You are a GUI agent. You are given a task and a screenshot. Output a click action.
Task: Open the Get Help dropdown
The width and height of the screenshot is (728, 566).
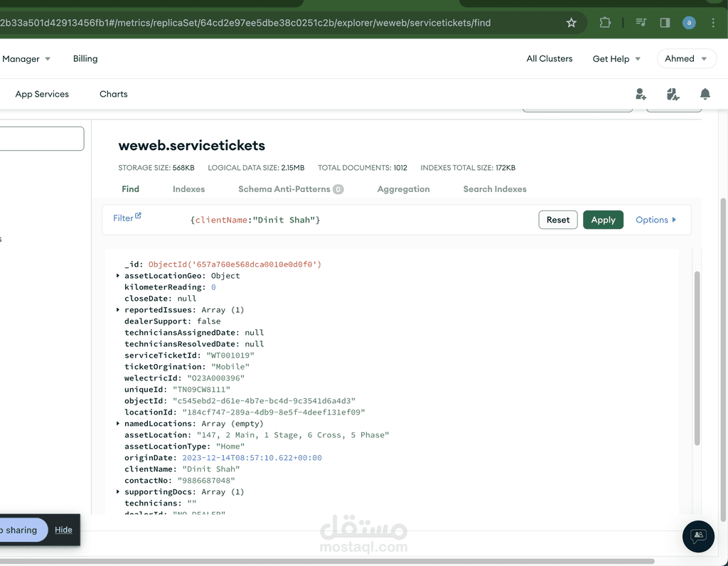(616, 59)
